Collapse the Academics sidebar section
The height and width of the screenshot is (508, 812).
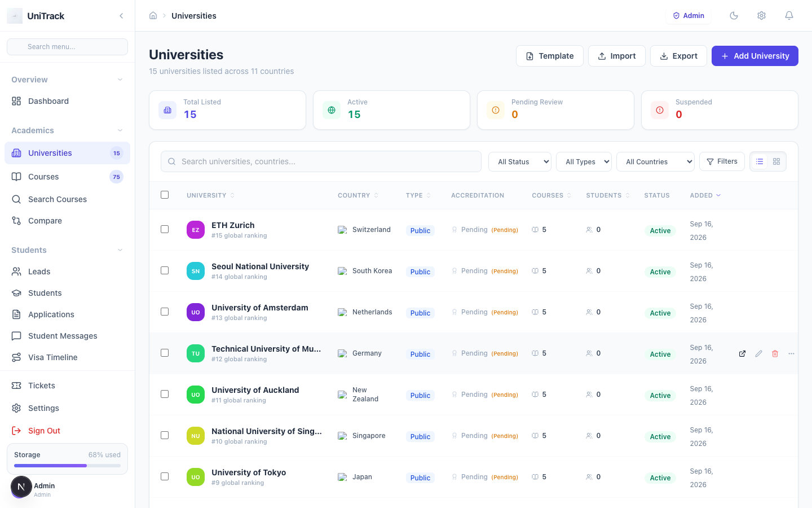coord(67,130)
